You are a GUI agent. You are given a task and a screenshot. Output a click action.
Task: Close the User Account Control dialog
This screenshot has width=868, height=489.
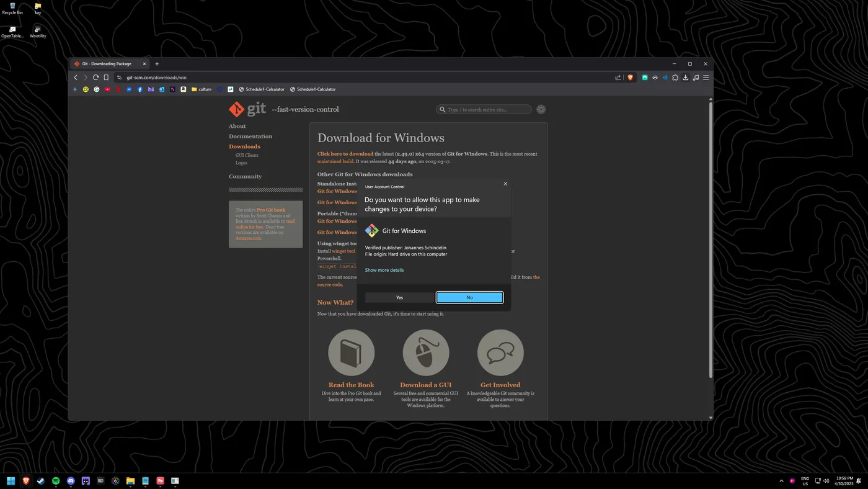pyautogui.click(x=505, y=184)
